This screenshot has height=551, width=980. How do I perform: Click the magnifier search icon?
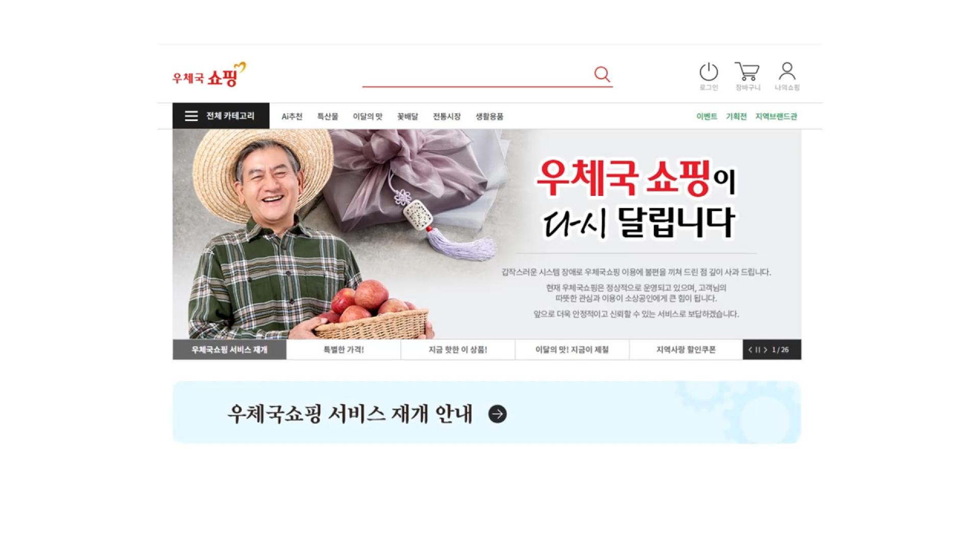point(602,74)
